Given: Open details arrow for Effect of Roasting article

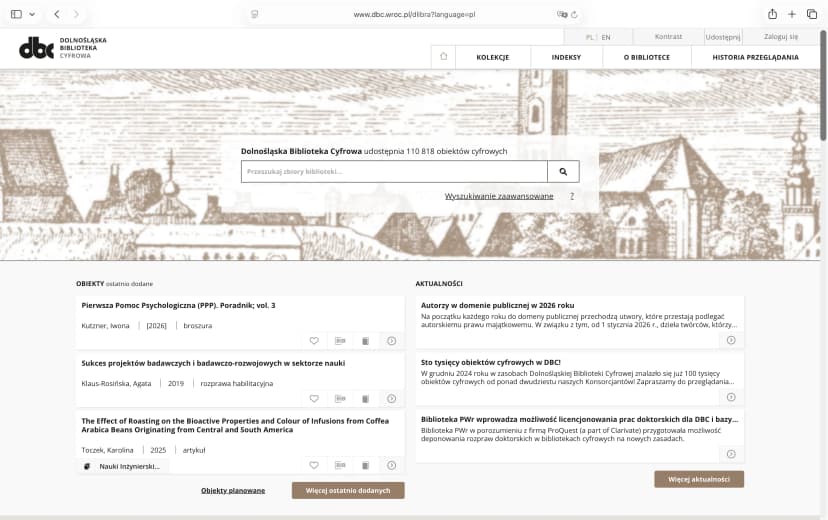Looking at the screenshot, I should (391, 465).
